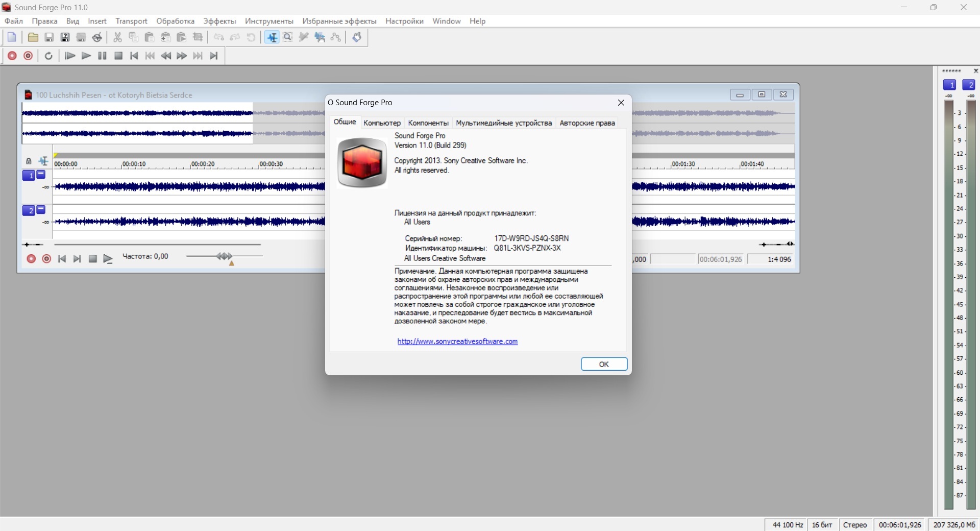
Task: Switch to the Компоненты tab
Action: (428, 123)
